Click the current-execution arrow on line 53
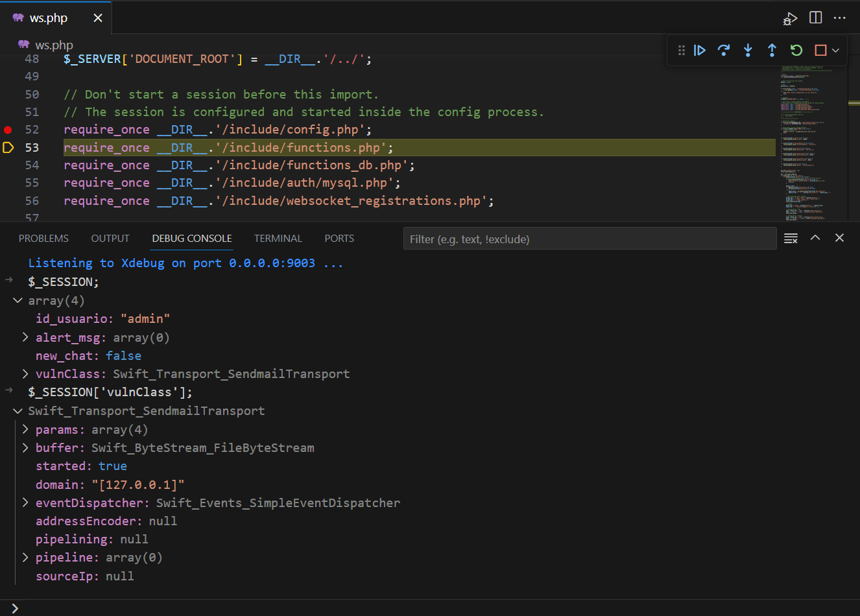Viewport: 860px width, 616px height. 8,148
